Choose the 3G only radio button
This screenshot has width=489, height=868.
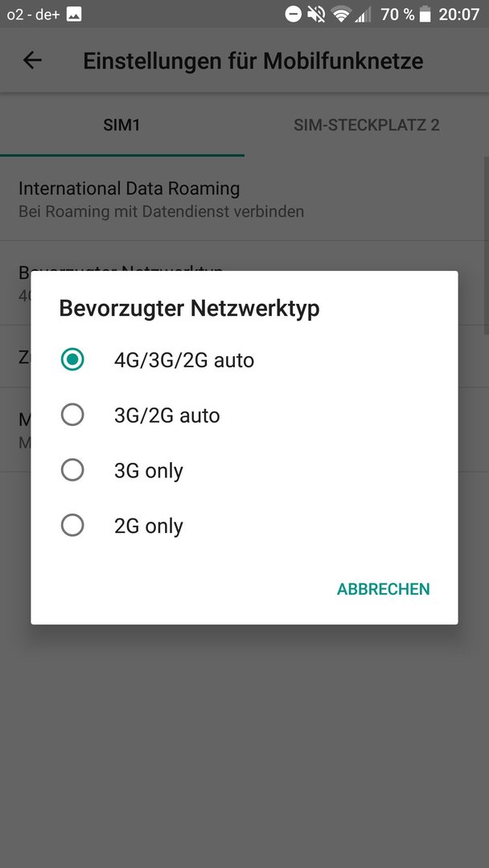(x=72, y=470)
